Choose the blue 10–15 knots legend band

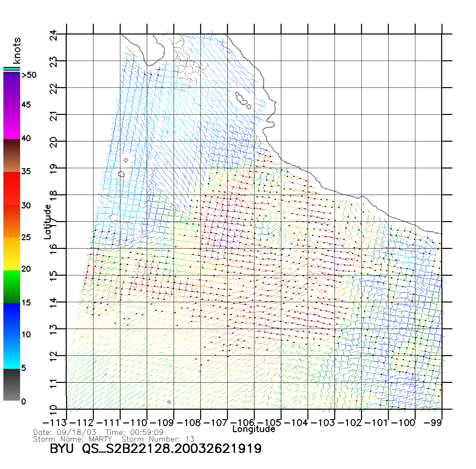click(x=12, y=319)
